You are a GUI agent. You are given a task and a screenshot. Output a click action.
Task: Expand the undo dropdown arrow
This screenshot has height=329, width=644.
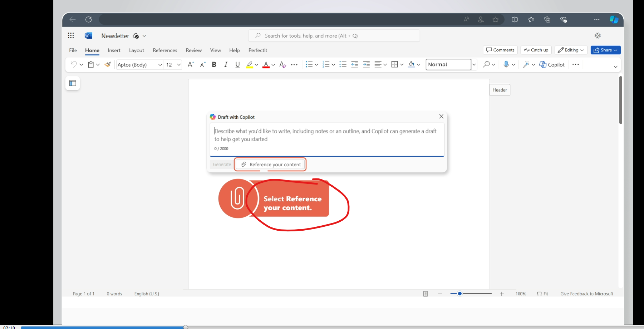point(81,65)
